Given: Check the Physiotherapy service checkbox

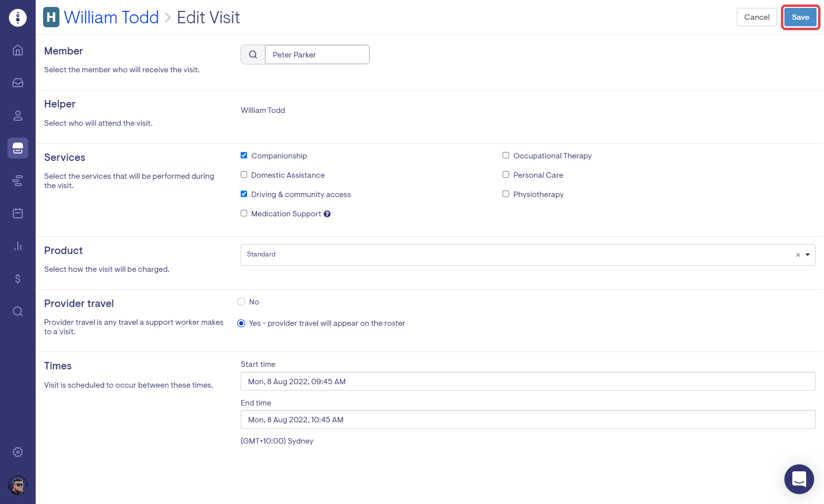Looking at the screenshot, I should pyautogui.click(x=506, y=194).
